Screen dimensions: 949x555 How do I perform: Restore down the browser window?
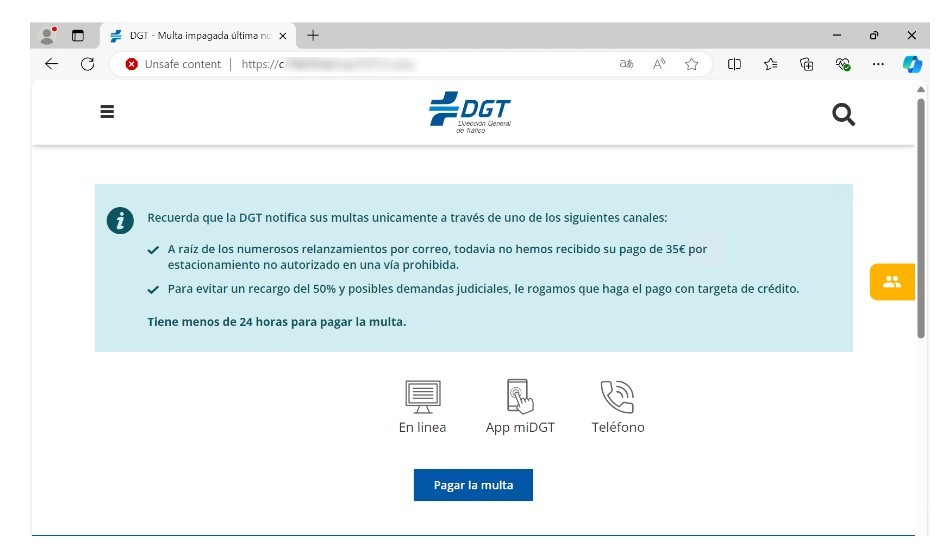point(874,36)
